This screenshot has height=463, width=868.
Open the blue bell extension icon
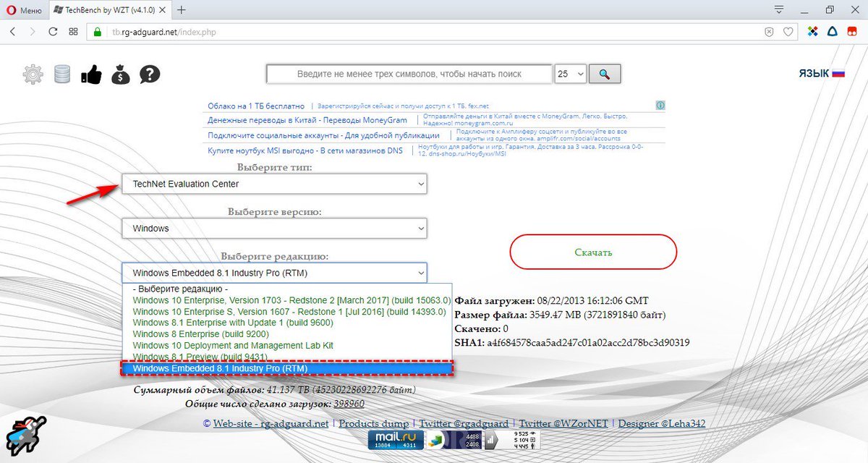(x=833, y=32)
